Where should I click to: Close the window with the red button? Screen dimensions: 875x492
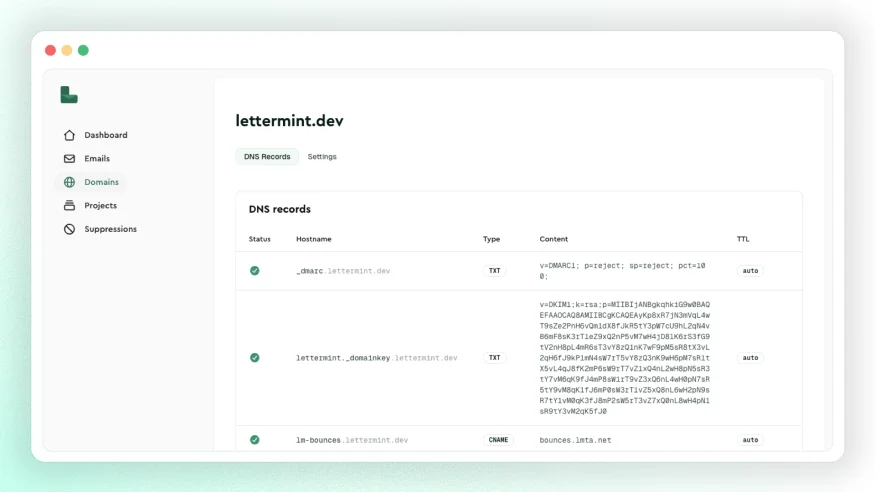point(50,50)
